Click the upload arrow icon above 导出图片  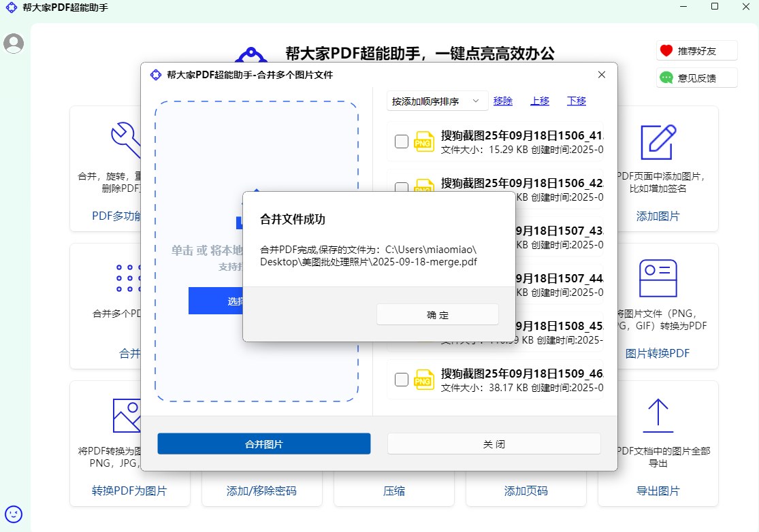click(658, 415)
